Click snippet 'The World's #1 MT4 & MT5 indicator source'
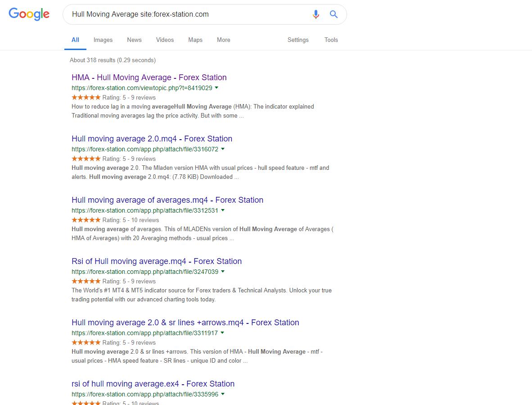This screenshot has height=405, width=532. tap(202, 295)
